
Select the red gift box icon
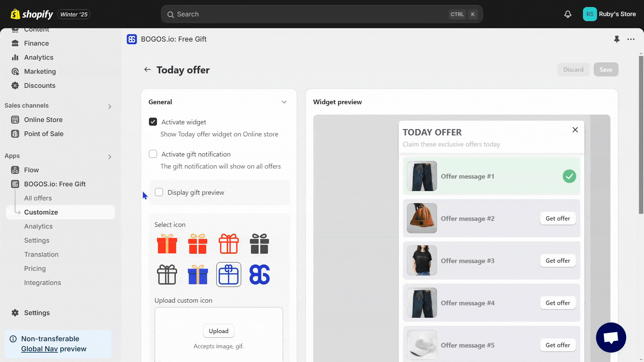(x=166, y=244)
